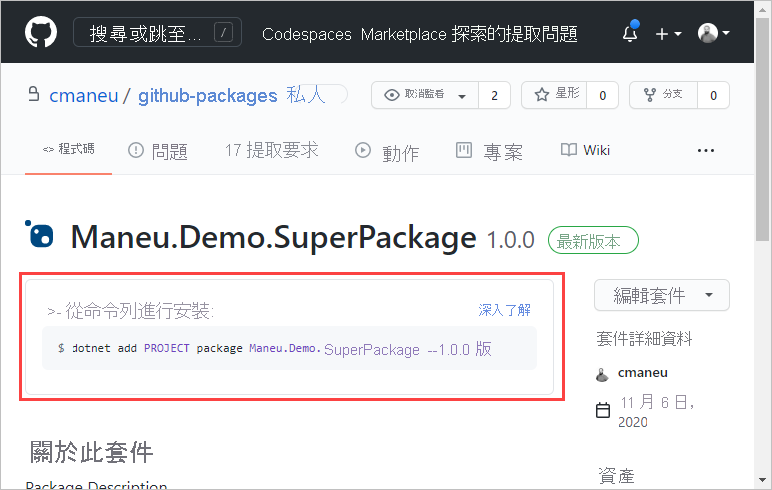The height and width of the screenshot is (490, 772).
Task: Click the calendar icon beside the date
Action: click(603, 410)
